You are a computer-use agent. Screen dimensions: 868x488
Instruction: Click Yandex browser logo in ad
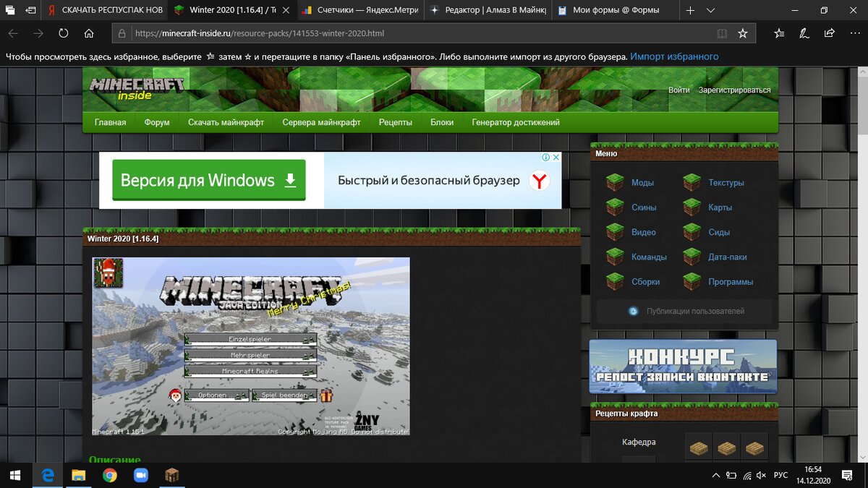(539, 180)
